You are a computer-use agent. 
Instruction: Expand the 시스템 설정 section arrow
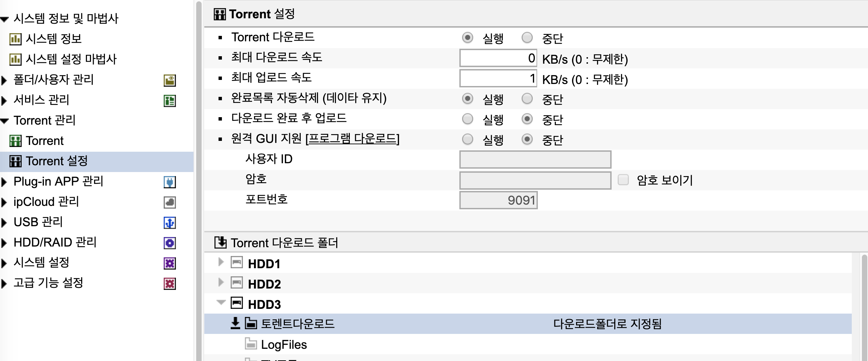(x=4, y=263)
